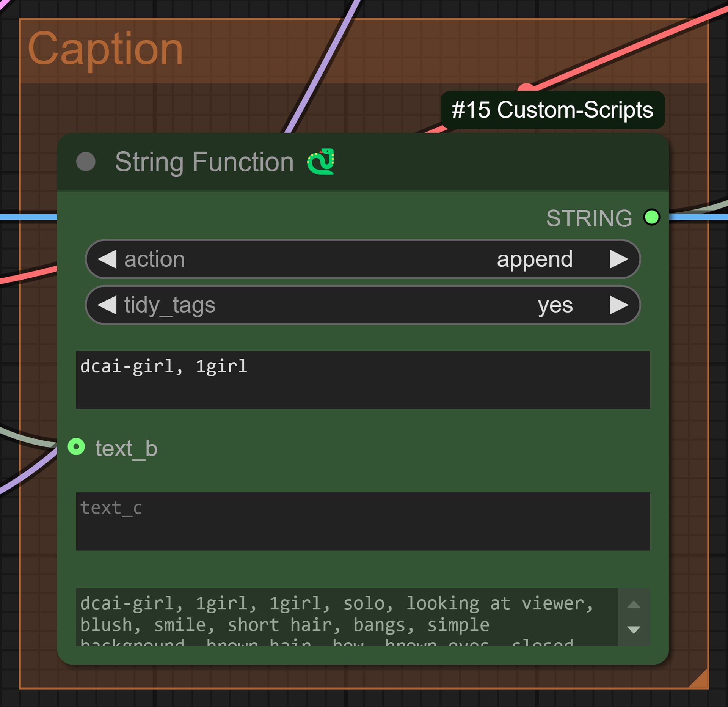Focus the dcai-girl, 1girl text field
728x707 pixels.
(363, 380)
